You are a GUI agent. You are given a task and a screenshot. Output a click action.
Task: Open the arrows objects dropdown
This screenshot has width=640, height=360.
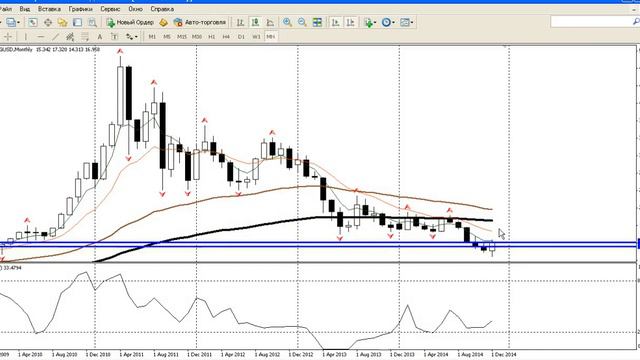click(131, 37)
